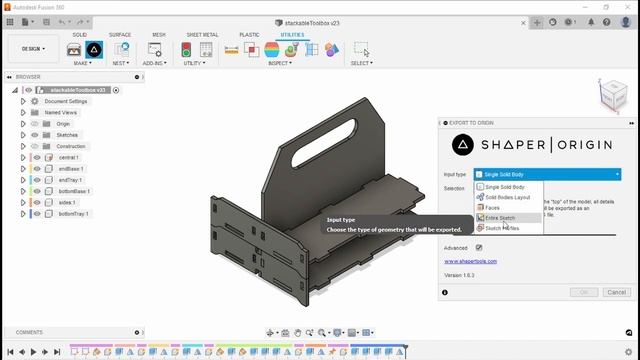640x360 pixels.
Task: Choose Entire Sketch from input type list
Action: coord(509,218)
